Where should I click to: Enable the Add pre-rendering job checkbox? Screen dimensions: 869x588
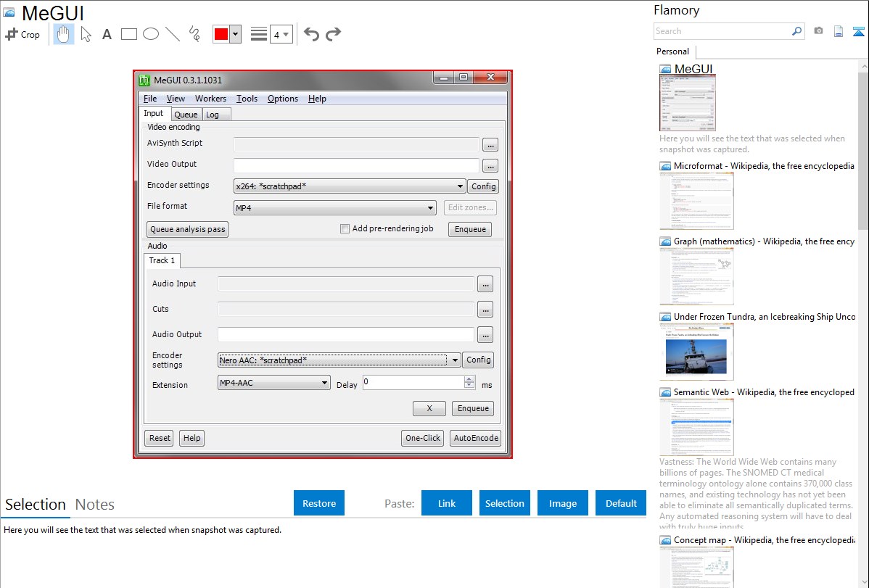tap(345, 229)
